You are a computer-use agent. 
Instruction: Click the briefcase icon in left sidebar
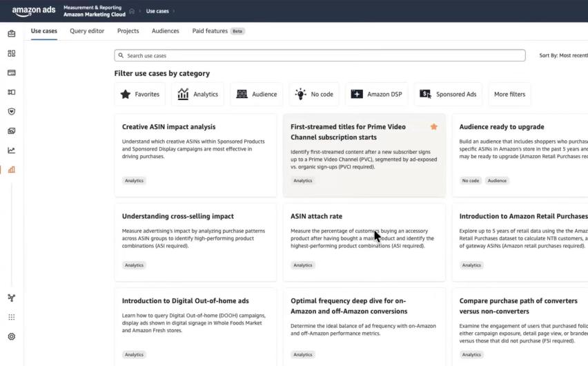click(11, 34)
